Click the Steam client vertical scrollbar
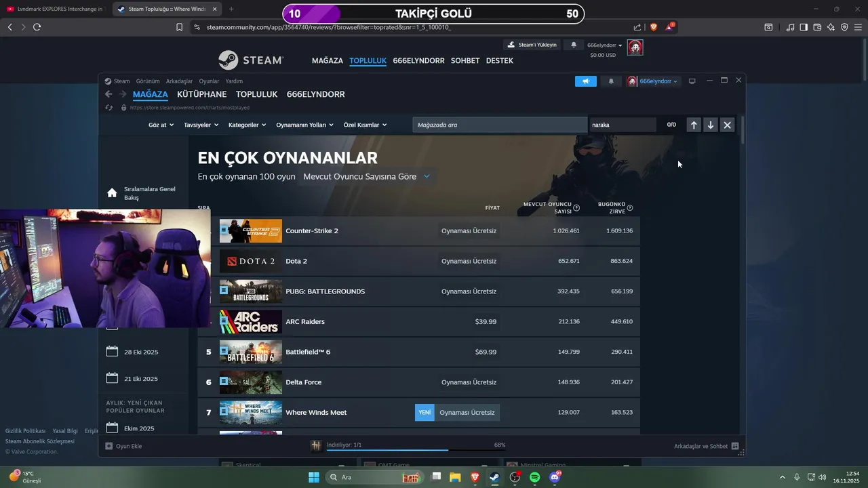The image size is (868, 488). coord(743,130)
